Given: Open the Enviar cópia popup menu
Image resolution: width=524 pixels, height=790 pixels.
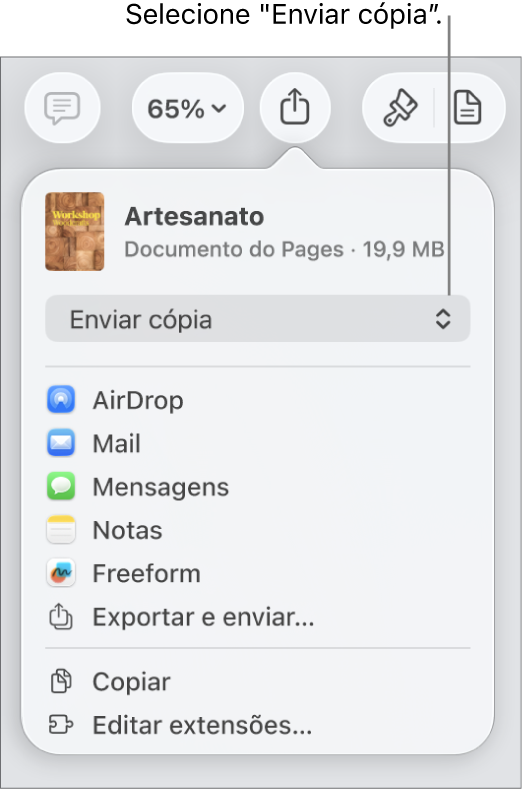Looking at the screenshot, I should (257, 319).
